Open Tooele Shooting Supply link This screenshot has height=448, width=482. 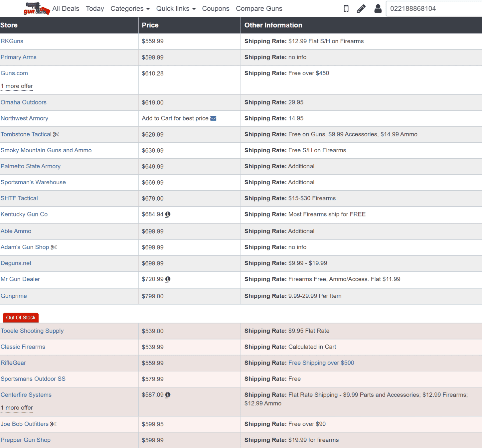pos(32,331)
